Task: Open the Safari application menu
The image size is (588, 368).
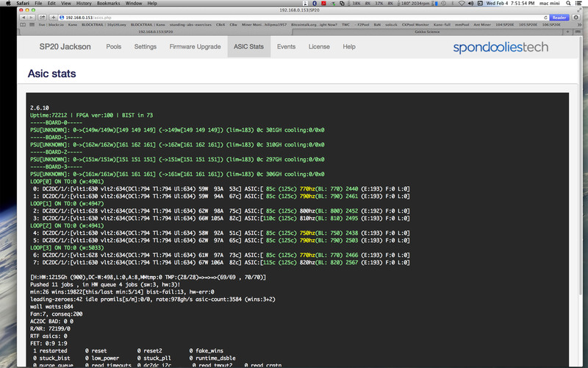Action: [x=23, y=3]
